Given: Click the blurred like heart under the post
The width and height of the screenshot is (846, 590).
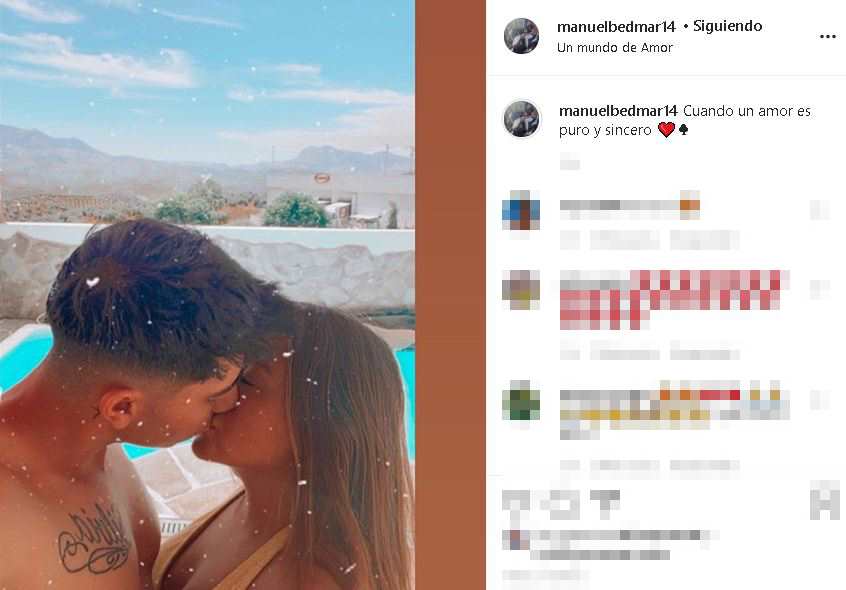Looking at the screenshot, I should point(514,504).
